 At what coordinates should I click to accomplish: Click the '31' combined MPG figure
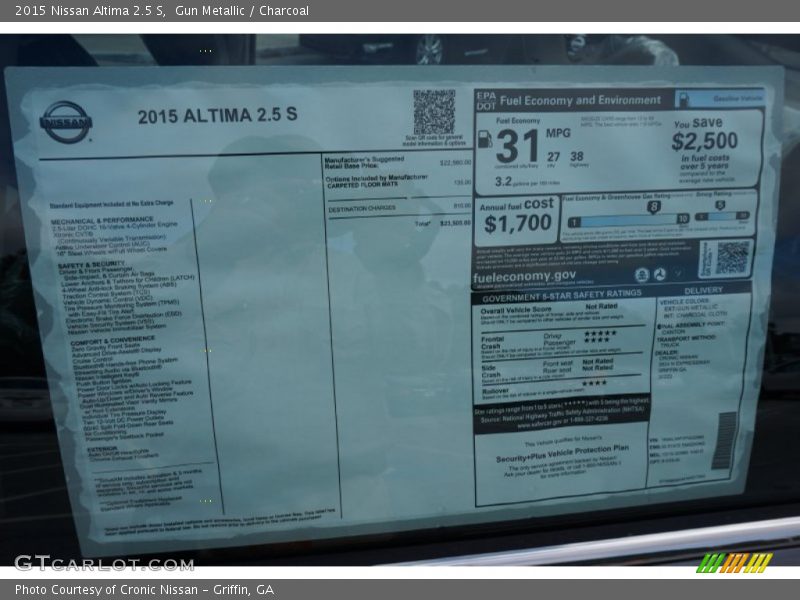pyautogui.click(x=517, y=146)
